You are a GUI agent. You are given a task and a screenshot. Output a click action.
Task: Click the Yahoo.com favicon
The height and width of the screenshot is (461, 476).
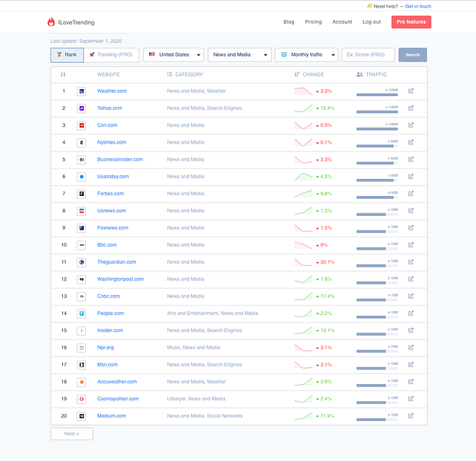81,108
